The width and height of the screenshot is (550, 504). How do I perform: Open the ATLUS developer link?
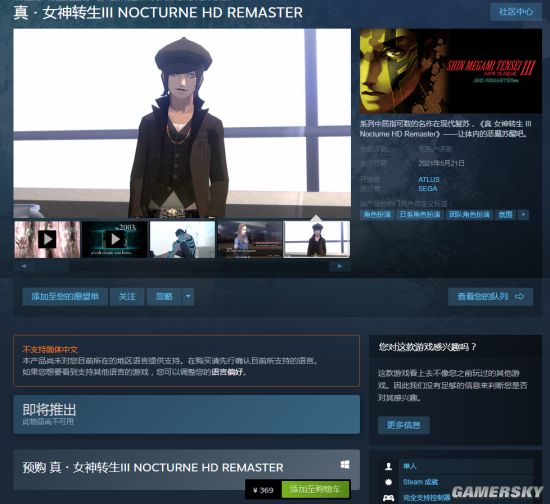click(428, 179)
